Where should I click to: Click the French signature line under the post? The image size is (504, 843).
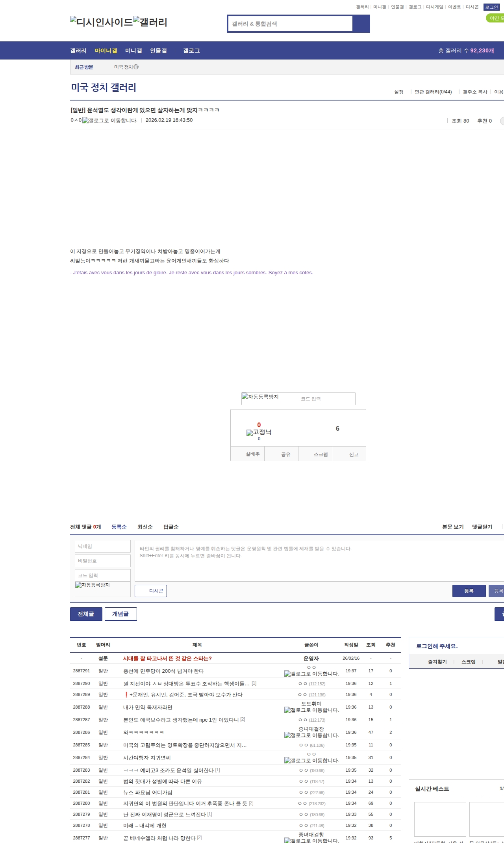(x=191, y=273)
